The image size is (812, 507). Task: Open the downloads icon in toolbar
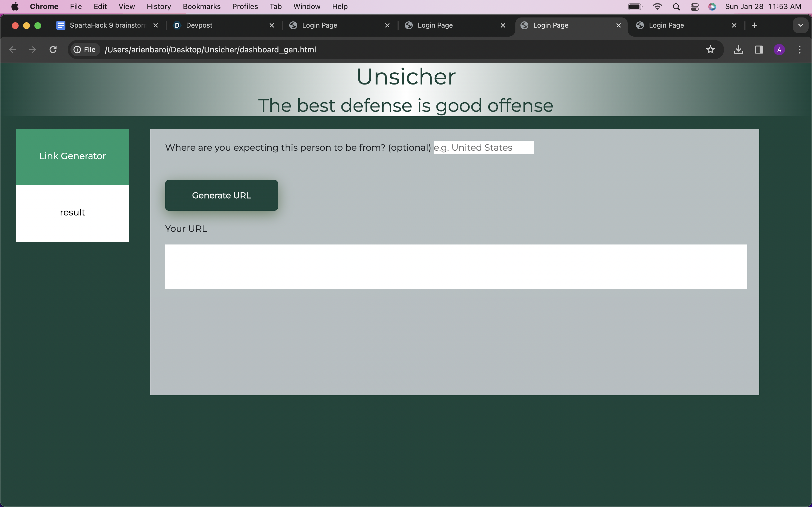[738, 50]
